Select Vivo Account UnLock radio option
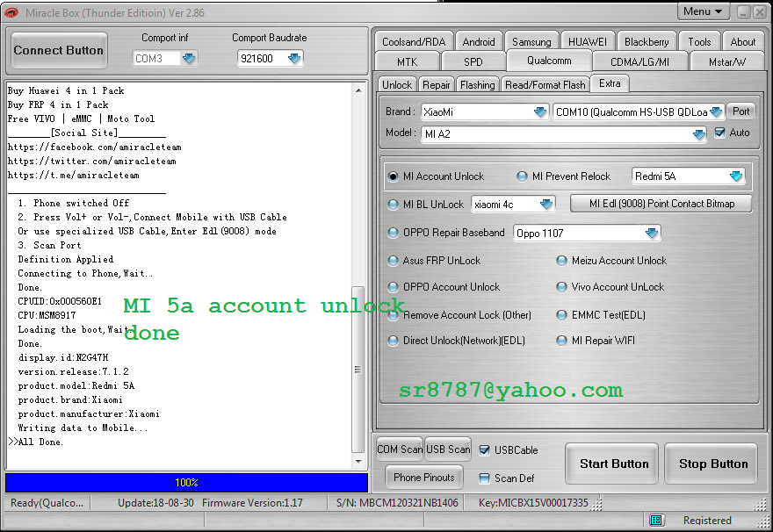Screen dimensions: 773x532 coord(561,287)
